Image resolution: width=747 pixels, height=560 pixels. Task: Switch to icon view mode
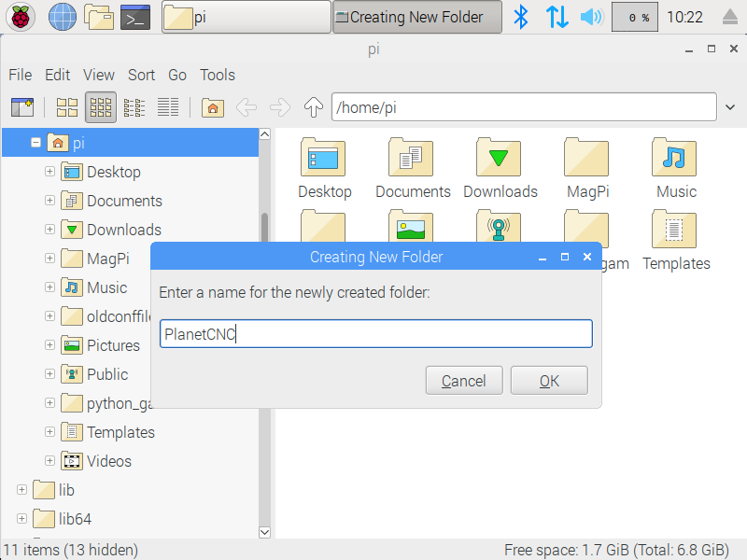pyautogui.click(x=67, y=107)
